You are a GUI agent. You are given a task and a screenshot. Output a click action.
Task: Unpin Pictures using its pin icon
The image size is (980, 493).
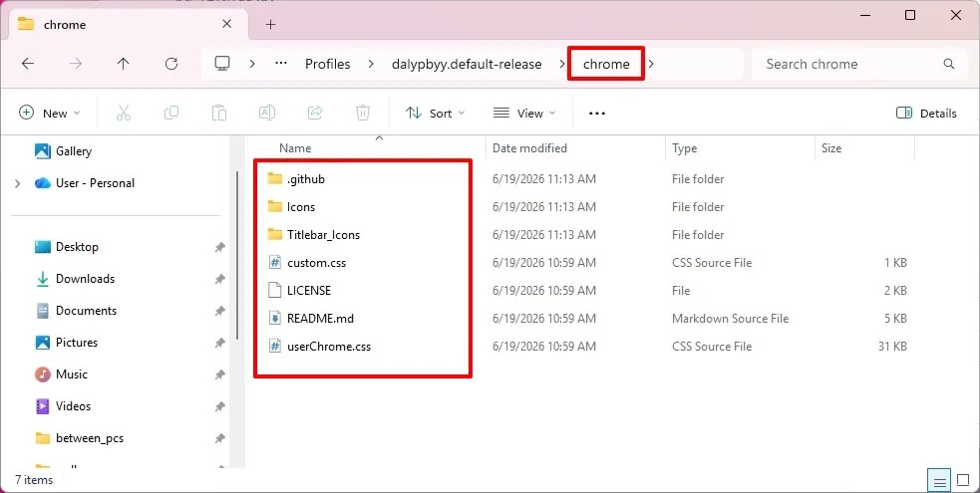point(220,343)
